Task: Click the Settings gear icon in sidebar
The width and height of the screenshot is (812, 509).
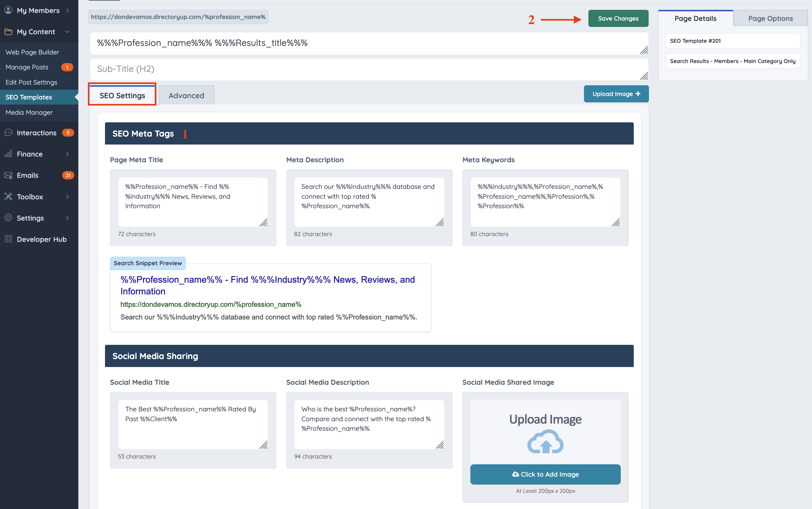Action: pyautogui.click(x=8, y=218)
